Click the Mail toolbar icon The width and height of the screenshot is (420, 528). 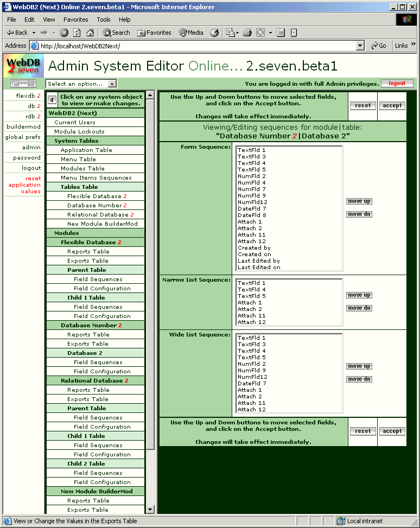click(231, 33)
